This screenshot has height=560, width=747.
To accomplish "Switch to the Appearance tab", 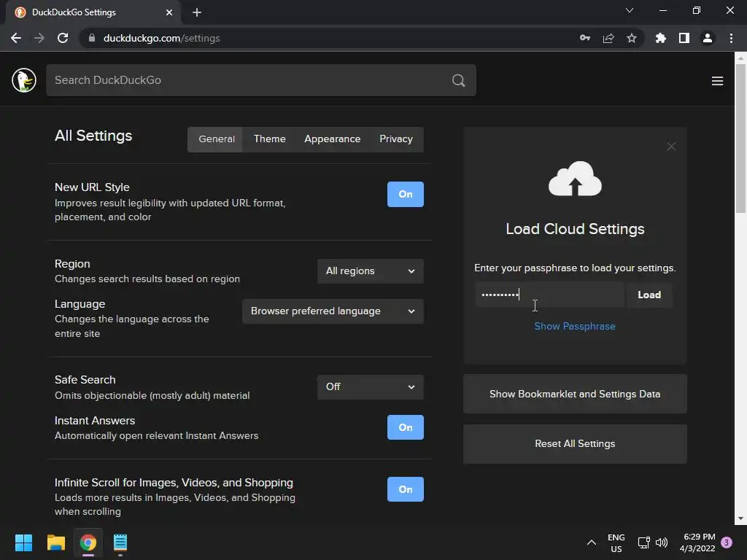I will pyautogui.click(x=332, y=139).
